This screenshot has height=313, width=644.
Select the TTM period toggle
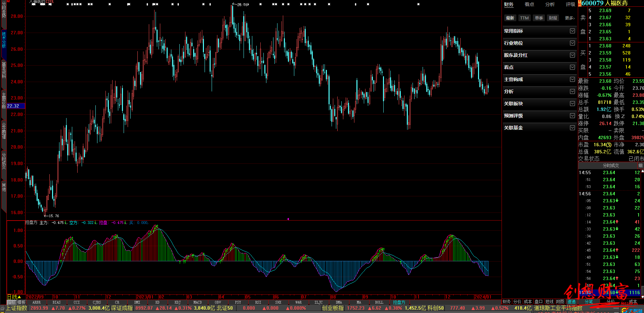click(524, 18)
